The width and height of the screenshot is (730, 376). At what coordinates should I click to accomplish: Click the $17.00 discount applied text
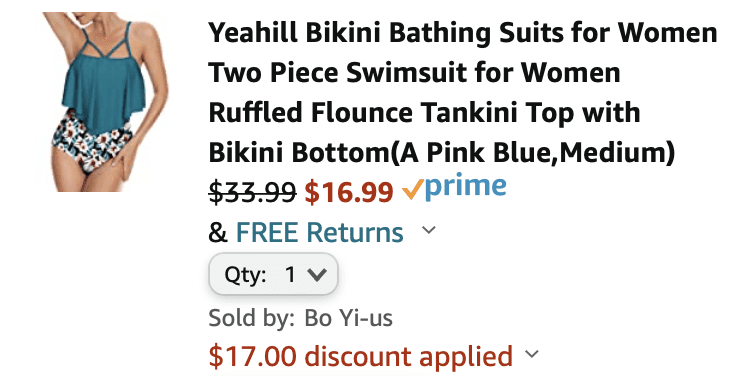click(360, 356)
